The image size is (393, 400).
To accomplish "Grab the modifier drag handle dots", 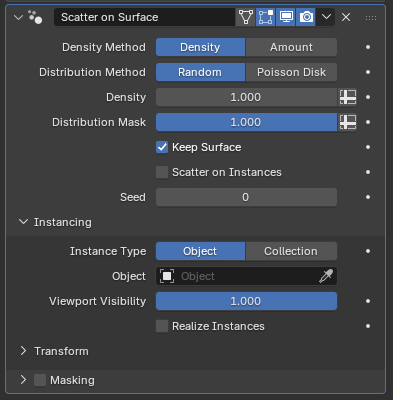I will [x=371, y=17].
